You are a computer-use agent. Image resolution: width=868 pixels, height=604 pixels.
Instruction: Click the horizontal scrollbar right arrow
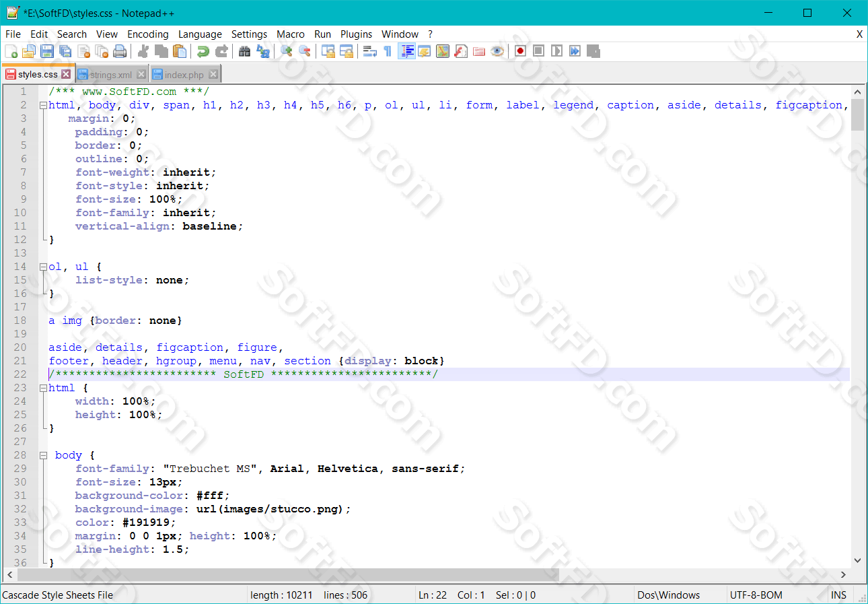coord(844,574)
